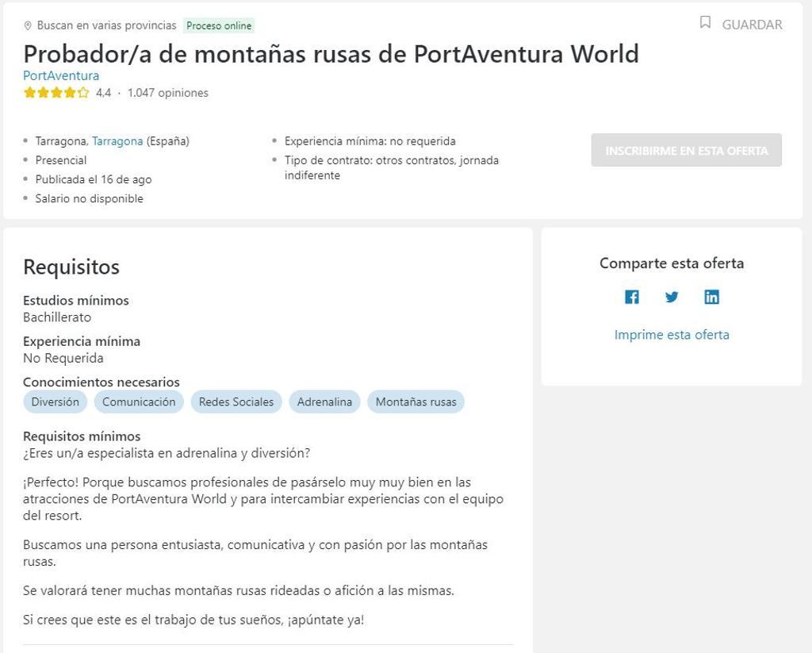This screenshot has height=653, width=812.
Task: Select the Adrenalina skill tag
Action: point(324,401)
